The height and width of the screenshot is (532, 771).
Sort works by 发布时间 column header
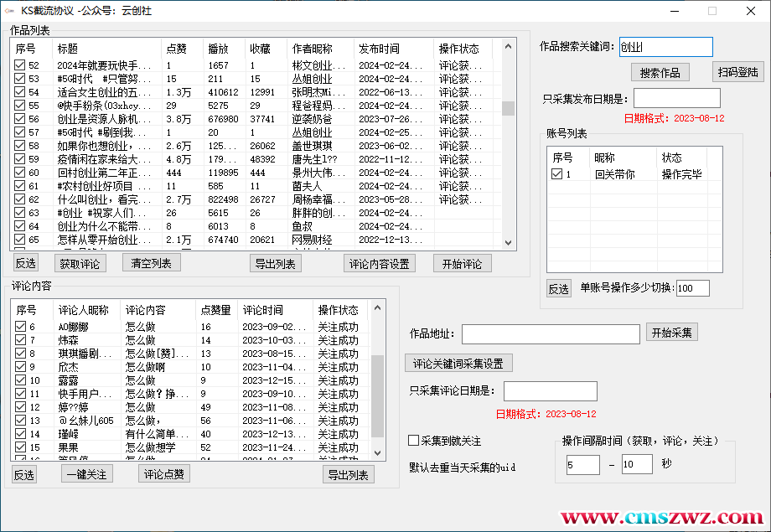coord(394,49)
